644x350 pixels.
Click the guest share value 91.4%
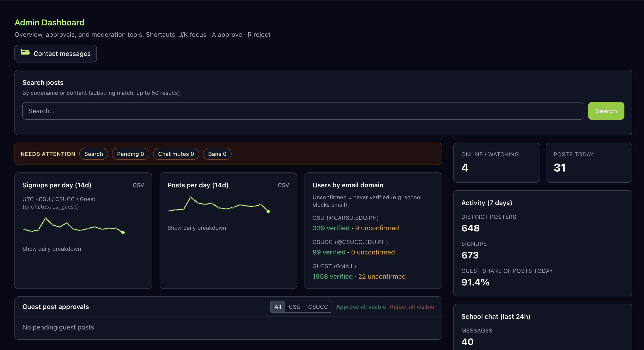tap(475, 282)
